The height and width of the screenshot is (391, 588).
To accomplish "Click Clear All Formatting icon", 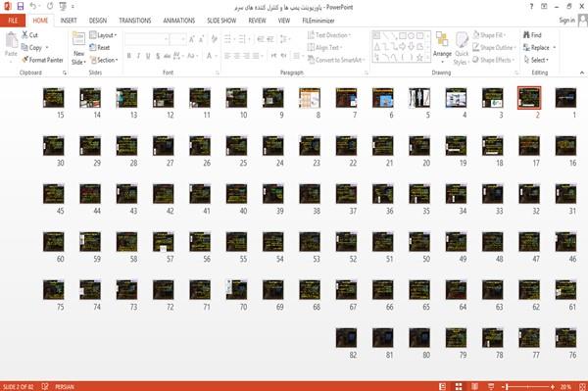I will click(x=214, y=39).
